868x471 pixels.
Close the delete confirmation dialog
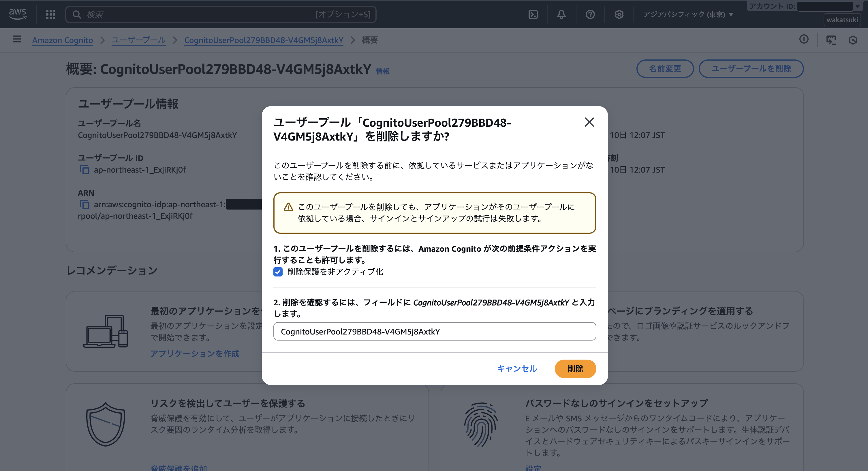[x=589, y=122]
